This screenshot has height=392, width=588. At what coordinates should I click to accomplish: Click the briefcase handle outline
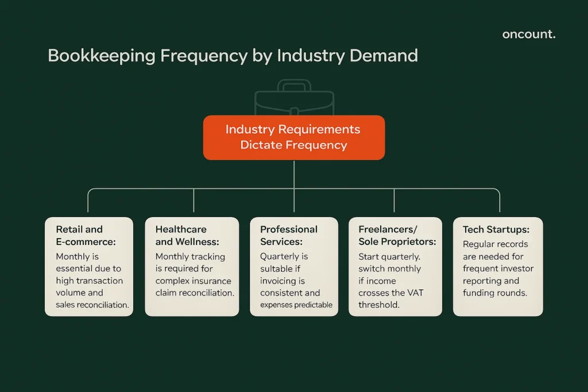tap(293, 84)
